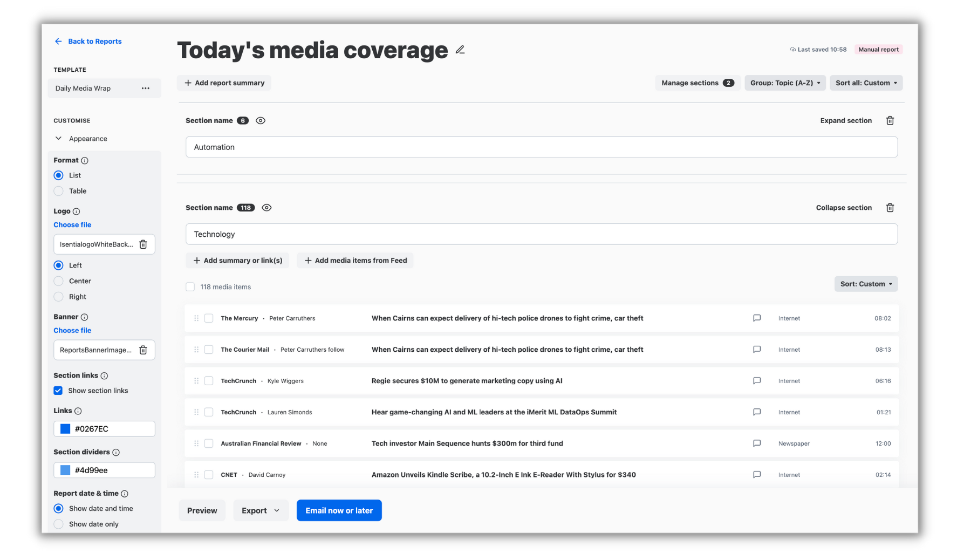The image size is (964, 560).
Task: Toggle visibility eye for the Technology section
Action: [266, 208]
